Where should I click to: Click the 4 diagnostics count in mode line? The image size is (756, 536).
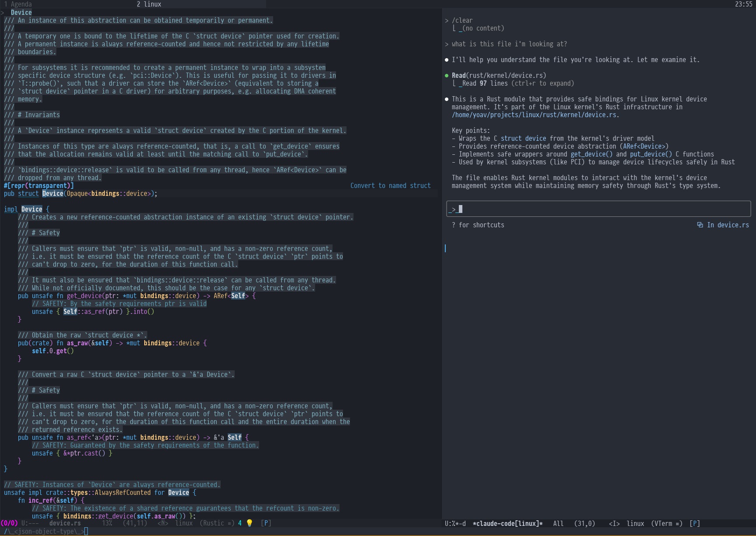click(x=240, y=523)
